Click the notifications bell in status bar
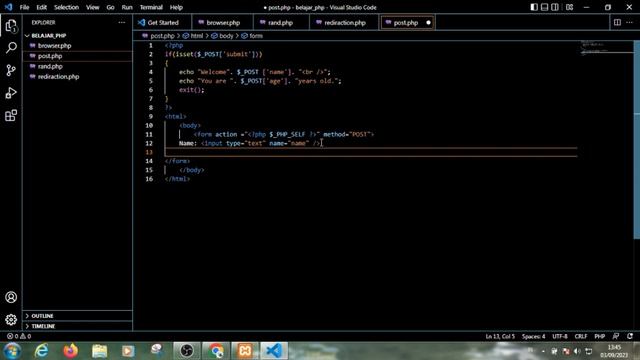Viewport: 640px width, 360px height. click(x=630, y=336)
